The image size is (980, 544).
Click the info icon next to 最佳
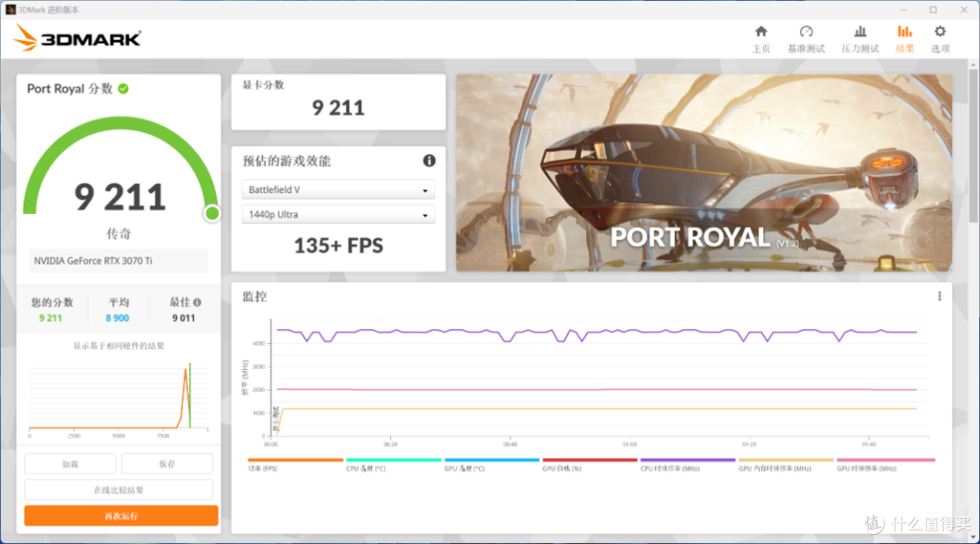click(198, 302)
